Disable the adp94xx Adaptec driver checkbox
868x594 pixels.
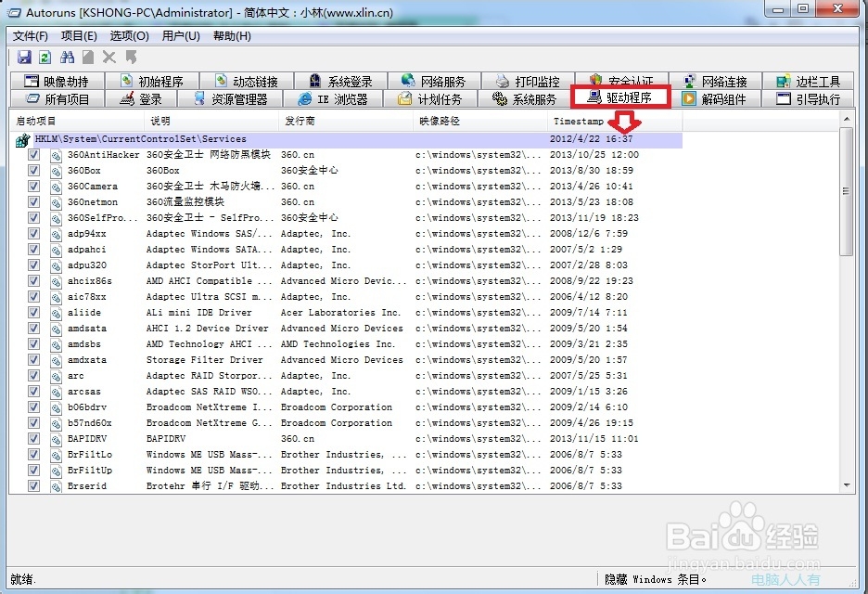33,234
